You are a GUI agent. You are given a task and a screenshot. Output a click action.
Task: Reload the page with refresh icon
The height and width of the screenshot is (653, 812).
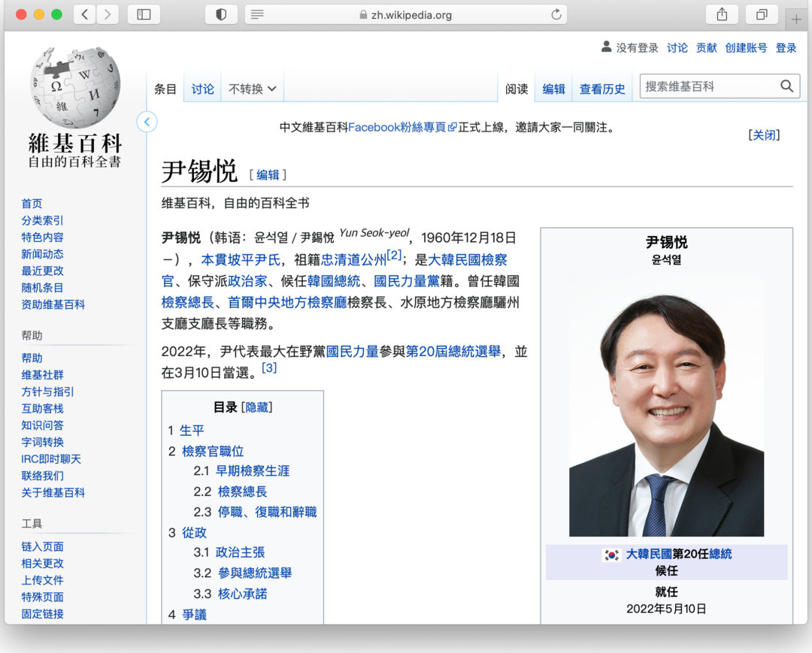[556, 14]
